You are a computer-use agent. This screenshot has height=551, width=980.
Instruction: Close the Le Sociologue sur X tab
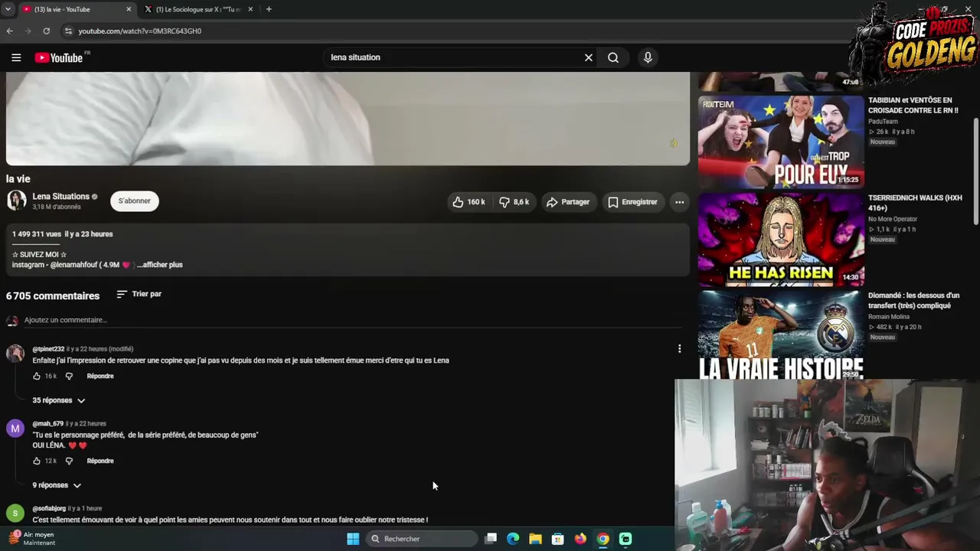click(250, 9)
